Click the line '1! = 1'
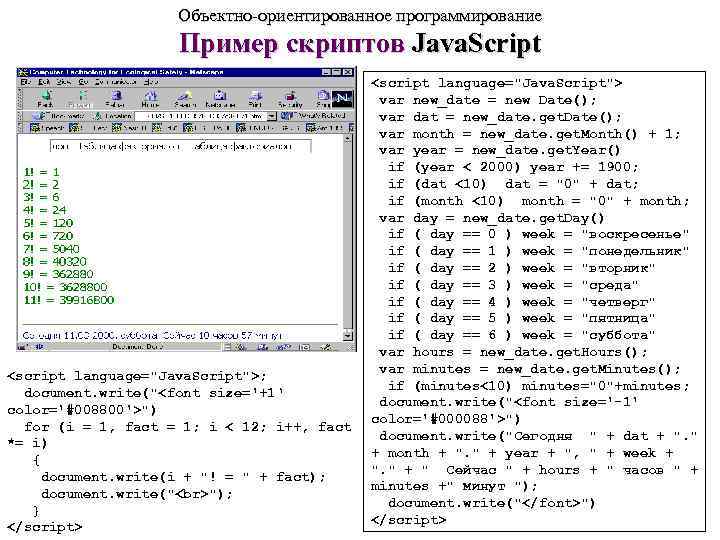 pyautogui.click(x=41, y=172)
